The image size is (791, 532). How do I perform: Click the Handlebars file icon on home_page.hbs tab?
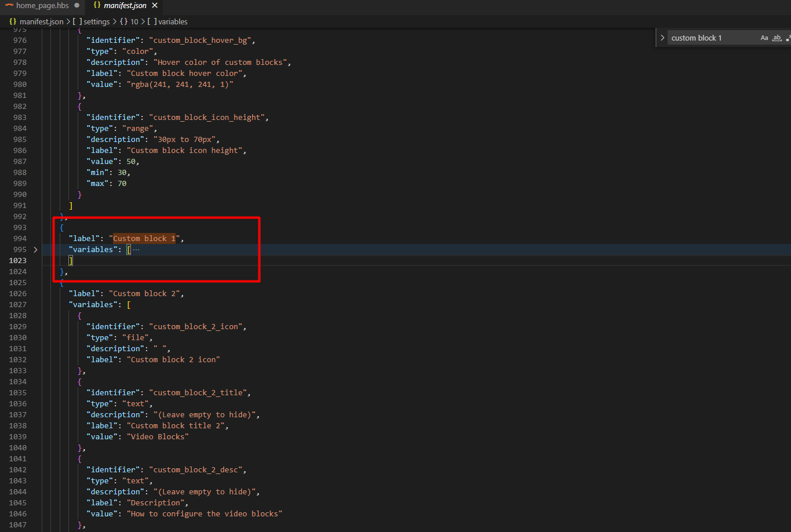(9, 6)
